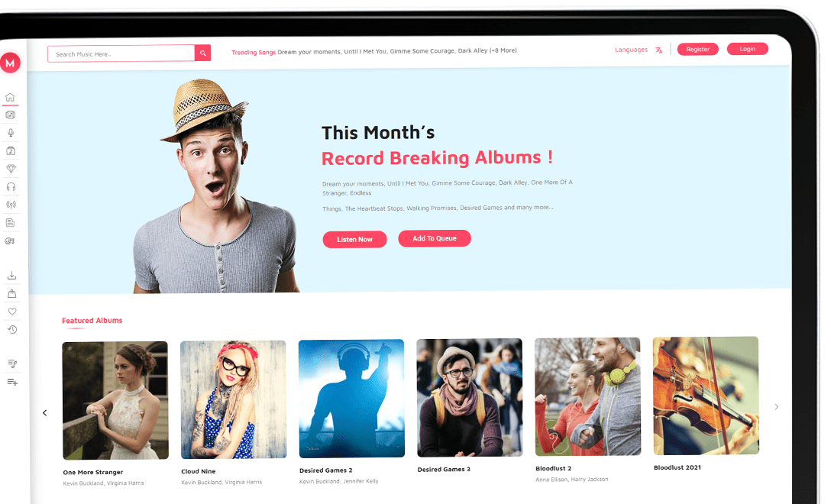The height and width of the screenshot is (504, 831).
Task: Show previous featured albums with left chevron
Action: [45, 413]
